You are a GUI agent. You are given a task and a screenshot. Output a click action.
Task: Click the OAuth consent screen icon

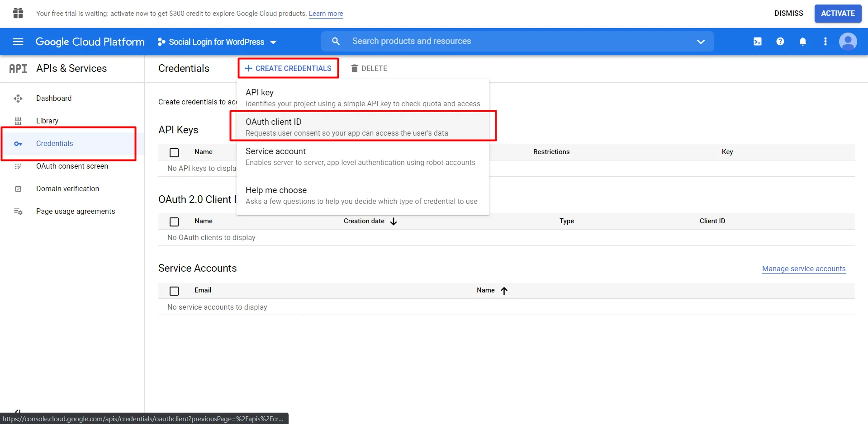pos(18,166)
